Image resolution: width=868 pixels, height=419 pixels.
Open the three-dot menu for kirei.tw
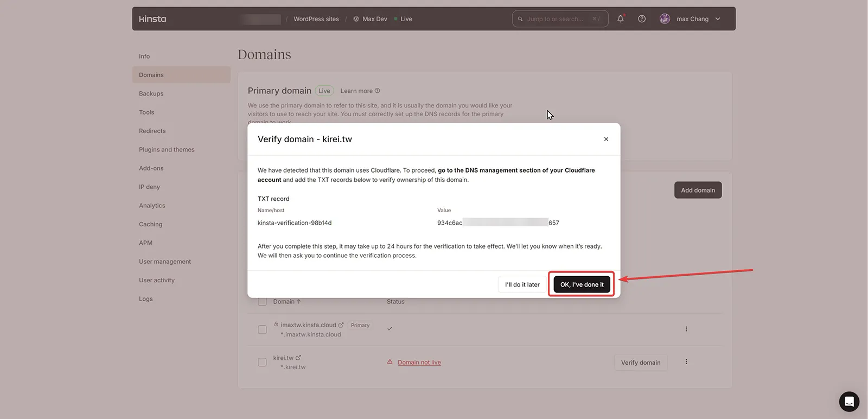tap(686, 361)
